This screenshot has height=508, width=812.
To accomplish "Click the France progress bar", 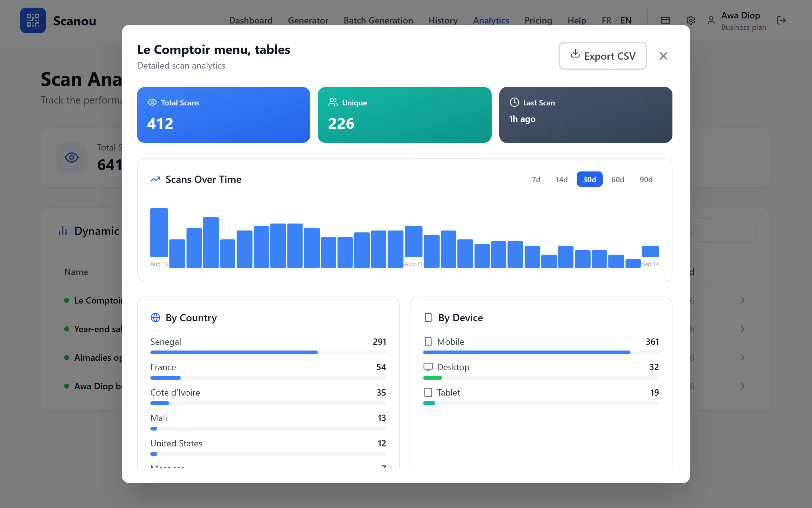I will (x=268, y=378).
